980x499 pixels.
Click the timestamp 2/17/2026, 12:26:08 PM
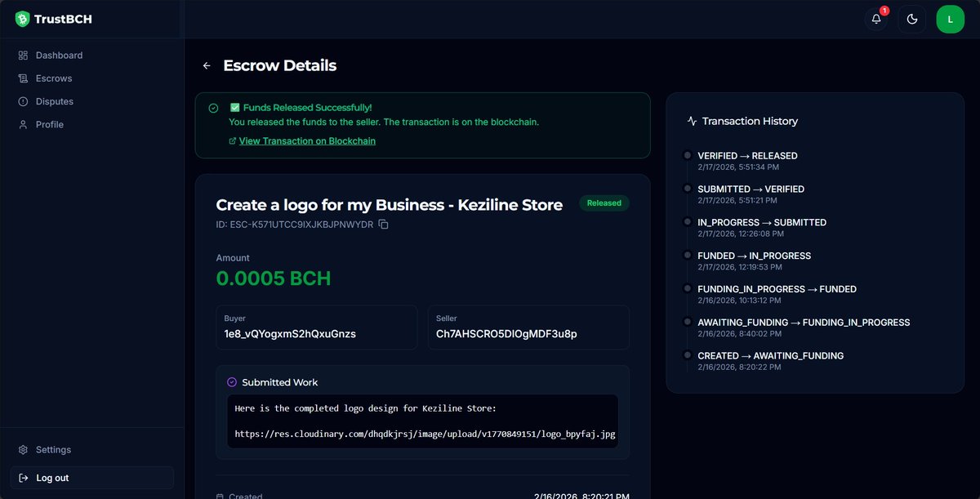740,234
